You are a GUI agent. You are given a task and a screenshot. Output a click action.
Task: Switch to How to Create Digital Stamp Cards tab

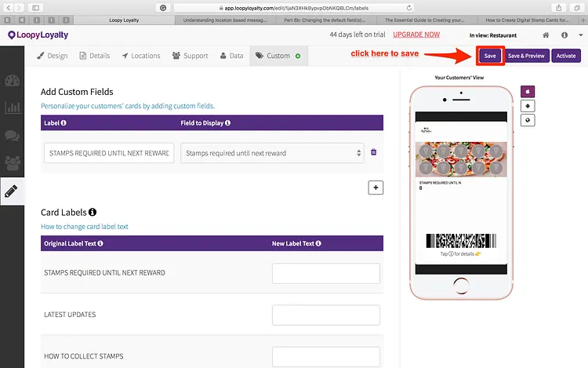pos(528,20)
